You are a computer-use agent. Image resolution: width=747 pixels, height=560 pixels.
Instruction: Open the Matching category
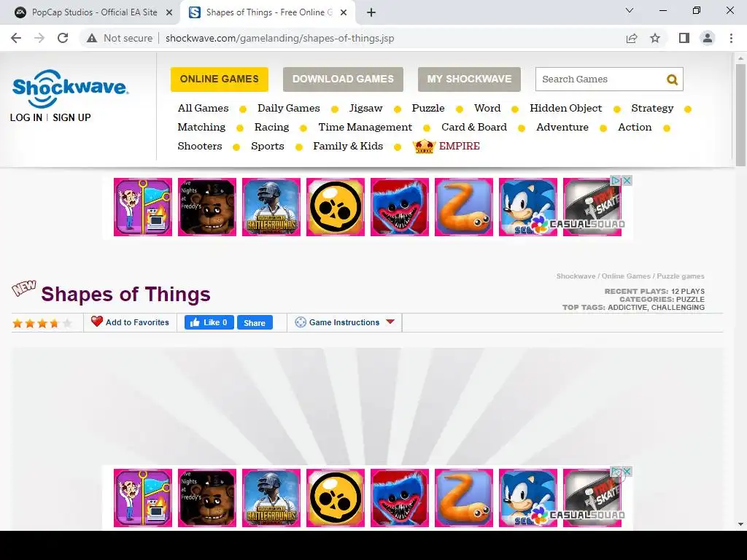tap(201, 127)
